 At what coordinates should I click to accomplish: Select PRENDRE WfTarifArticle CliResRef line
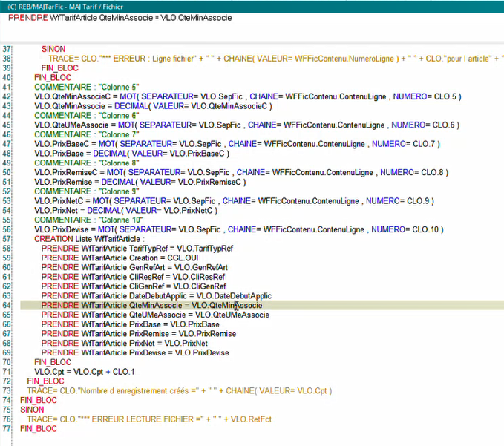pyautogui.click(x=133, y=277)
